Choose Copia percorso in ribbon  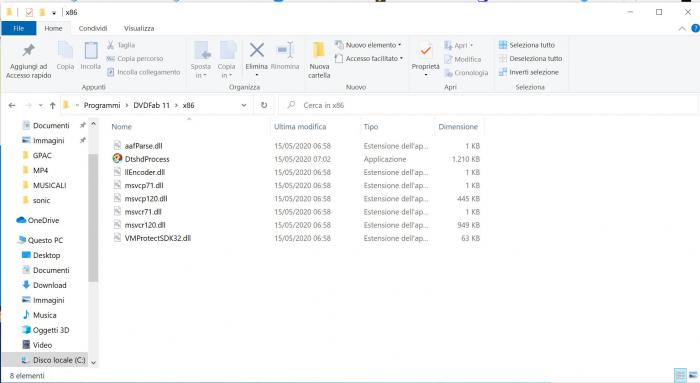[x=135, y=58]
